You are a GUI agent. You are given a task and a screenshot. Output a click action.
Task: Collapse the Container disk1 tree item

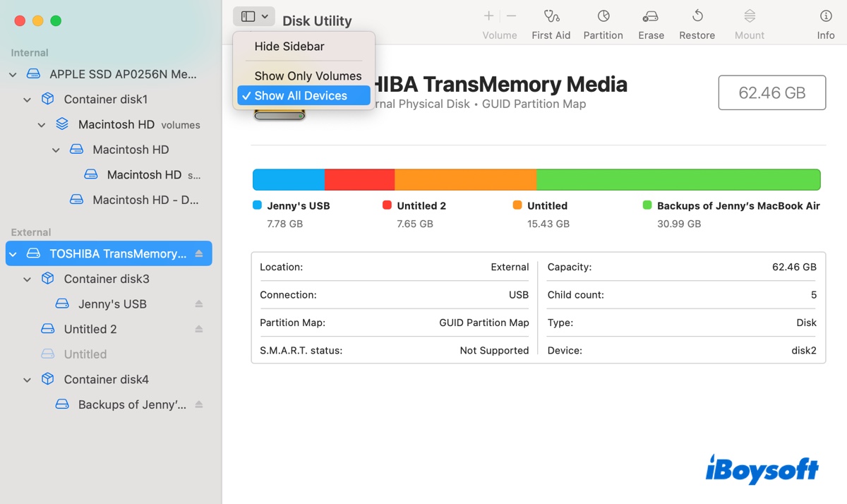pyautogui.click(x=27, y=100)
